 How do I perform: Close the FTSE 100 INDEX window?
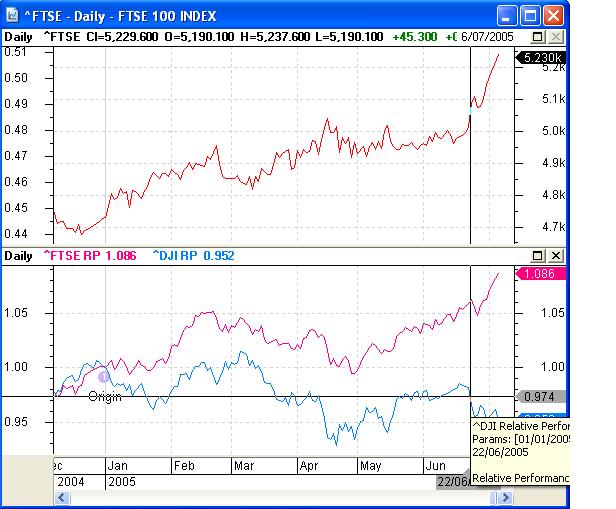tap(555, 15)
